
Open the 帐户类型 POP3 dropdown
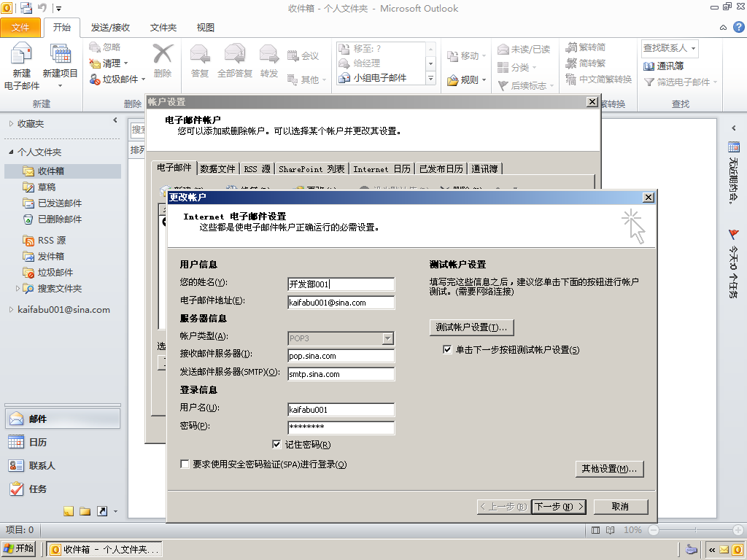tap(388, 338)
